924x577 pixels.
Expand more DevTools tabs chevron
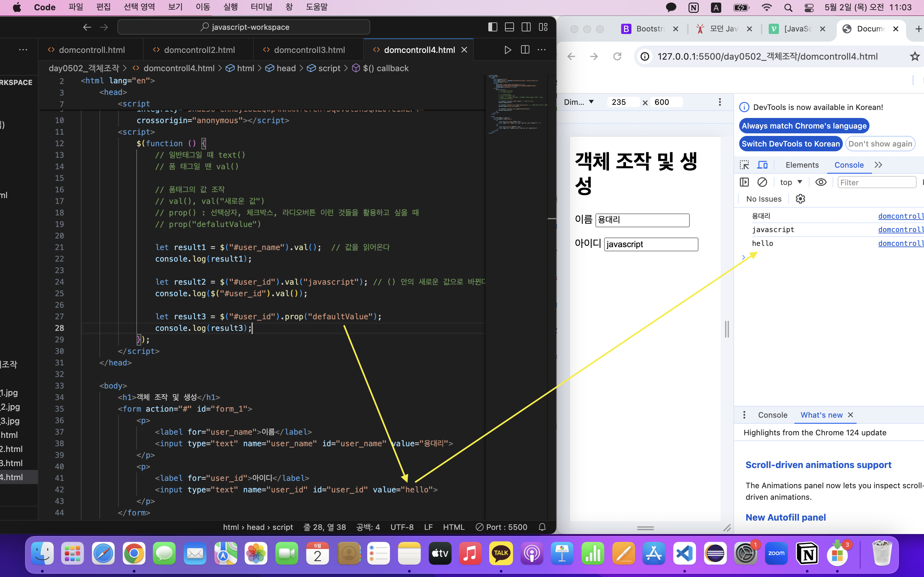pyautogui.click(x=878, y=165)
